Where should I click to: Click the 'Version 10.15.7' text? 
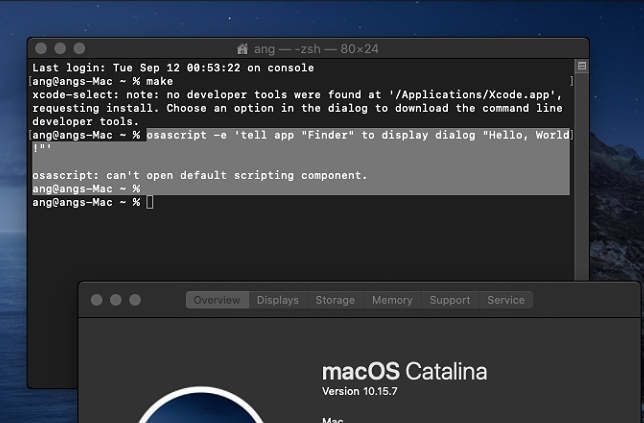[x=359, y=391]
